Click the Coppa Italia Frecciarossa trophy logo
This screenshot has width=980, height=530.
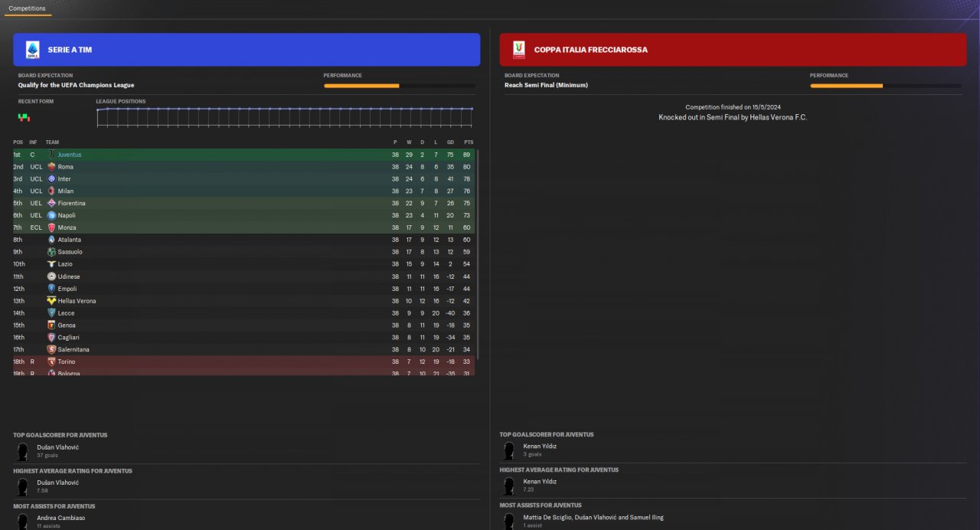click(x=519, y=50)
